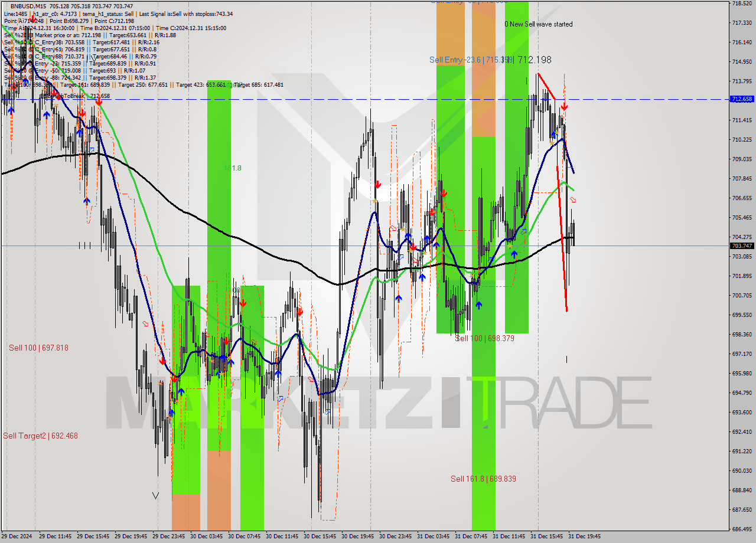Click the 'Target 685: 617.481' text
The height and width of the screenshot is (543, 756).
click(x=259, y=84)
